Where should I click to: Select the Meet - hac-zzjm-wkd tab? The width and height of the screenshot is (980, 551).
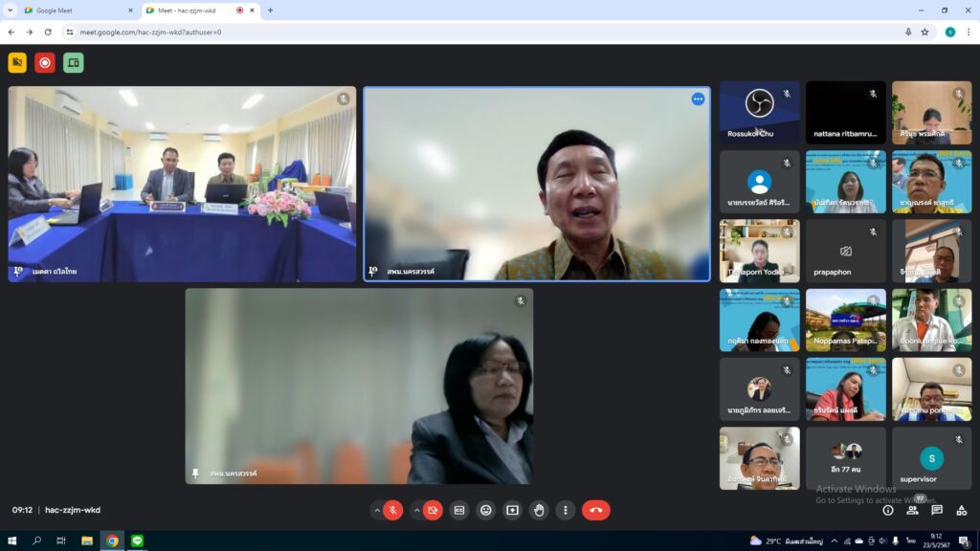click(191, 11)
